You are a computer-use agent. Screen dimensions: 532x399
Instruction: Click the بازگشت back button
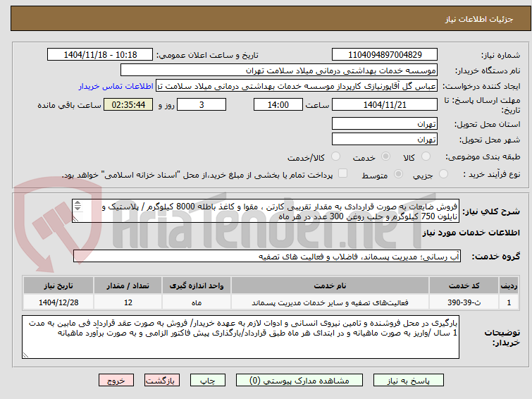coord(161,381)
